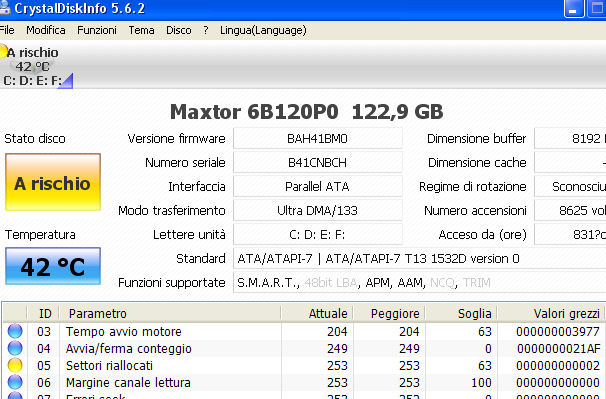Screen dimensions: 606x399
Task: Minimize the CrystalDiskInfo window
Action: [x=574, y=9]
